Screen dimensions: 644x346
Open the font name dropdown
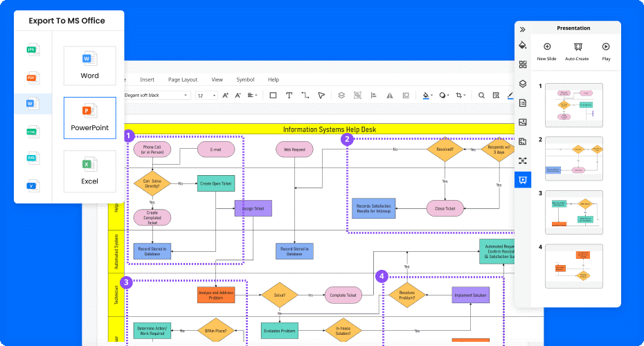(155, 95)
